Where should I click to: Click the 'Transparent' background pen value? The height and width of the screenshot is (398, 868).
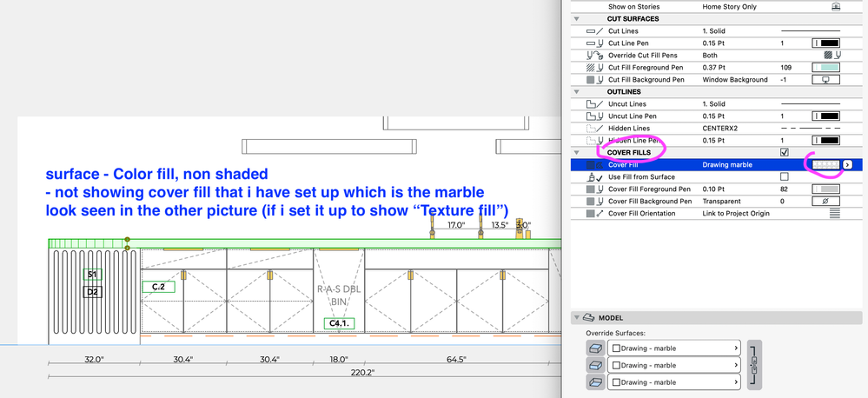[x=721, y=202]
